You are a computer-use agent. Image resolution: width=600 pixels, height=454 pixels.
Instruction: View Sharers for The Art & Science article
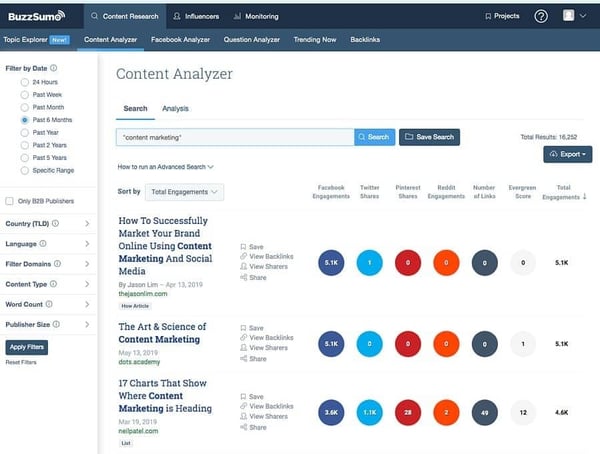264,348
